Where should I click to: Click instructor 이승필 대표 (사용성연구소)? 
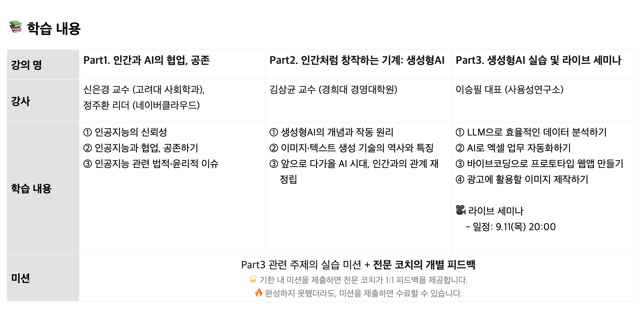pos(509,90)
